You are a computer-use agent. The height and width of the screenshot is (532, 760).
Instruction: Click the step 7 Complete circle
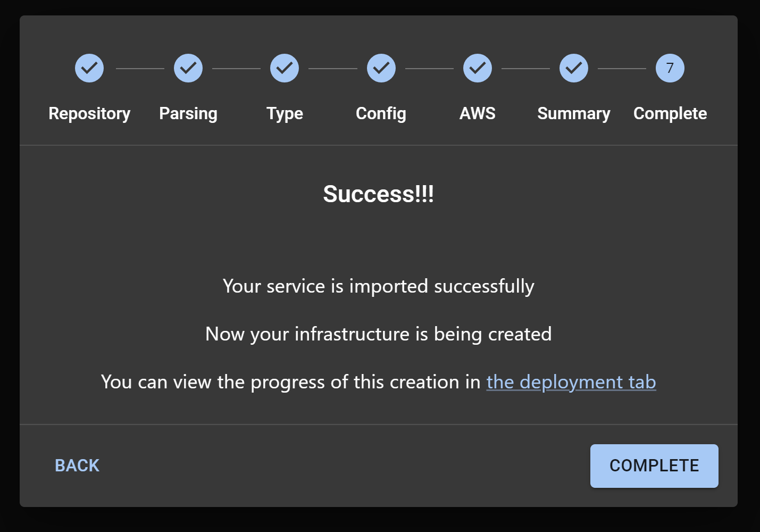click(x=670, y=68)
